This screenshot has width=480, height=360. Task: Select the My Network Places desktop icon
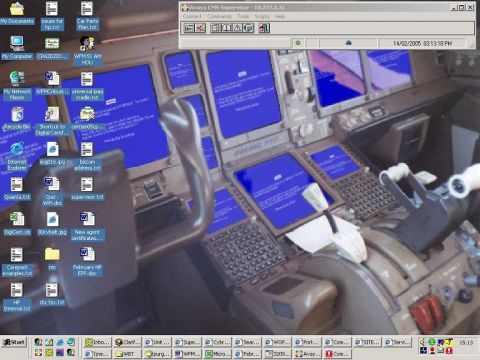(17, 86)
